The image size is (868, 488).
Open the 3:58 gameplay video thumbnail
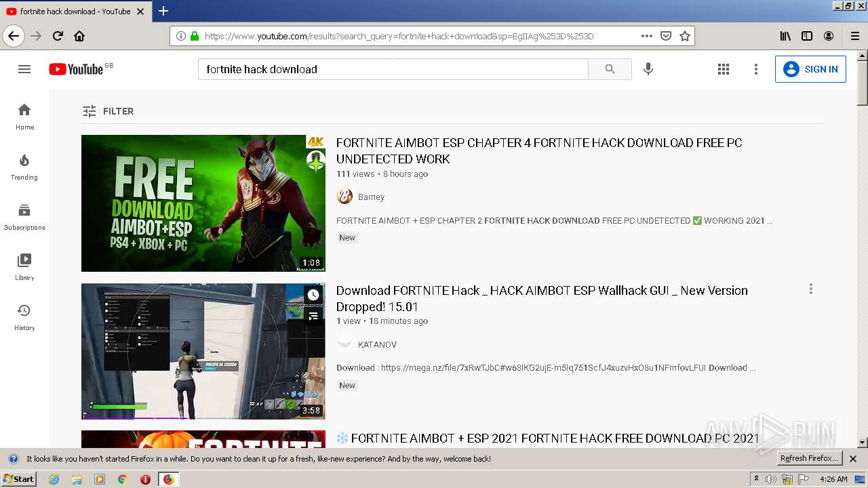pyautogui.click(x=203, y=351)
